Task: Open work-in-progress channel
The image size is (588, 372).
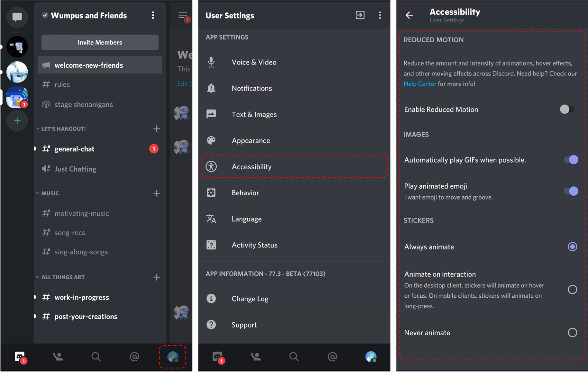Action: [x=100, y=297]
